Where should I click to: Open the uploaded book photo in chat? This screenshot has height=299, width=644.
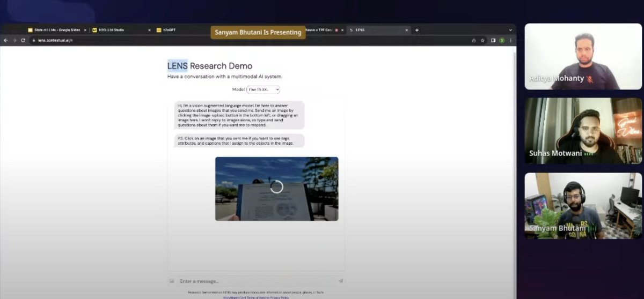tap(276, 189)
